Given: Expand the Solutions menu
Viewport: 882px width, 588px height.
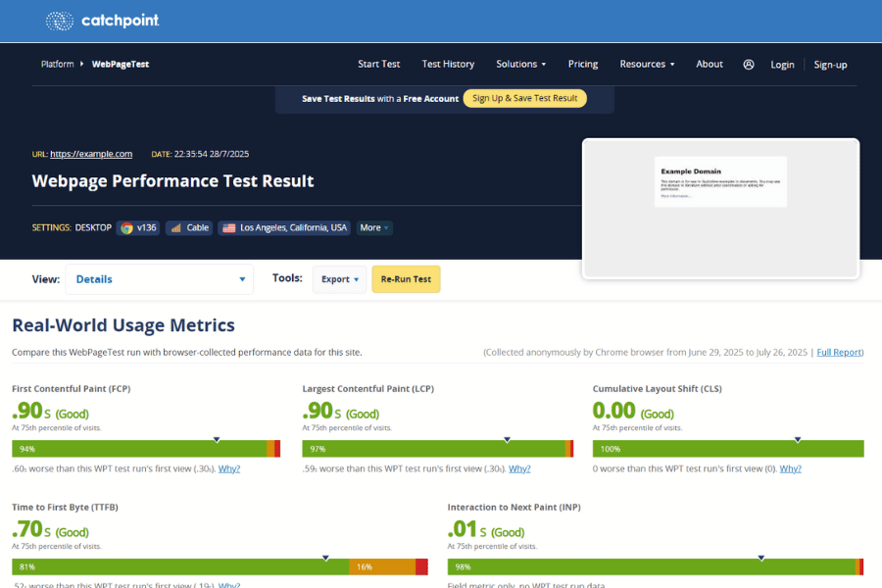Looking at the screenshot, I should (x=521, y=64).
